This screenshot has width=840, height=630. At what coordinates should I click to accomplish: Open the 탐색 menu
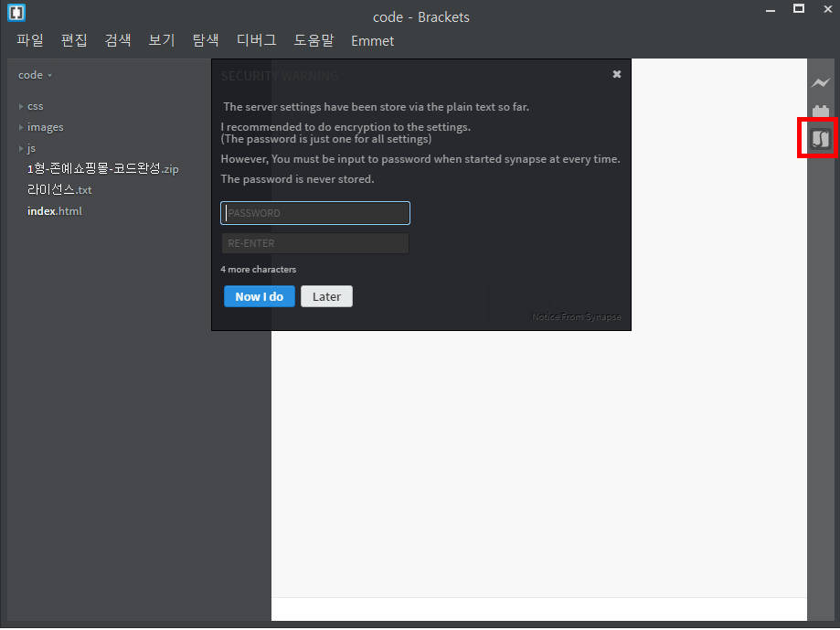(206, 41)
